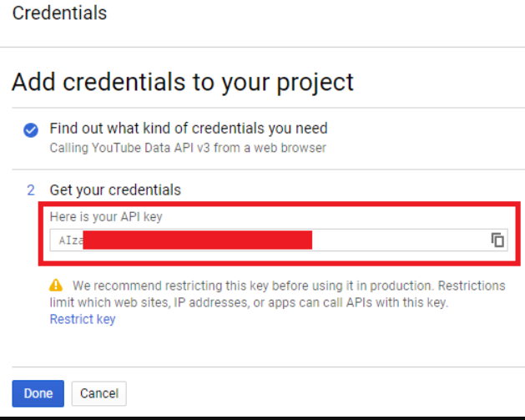The image size is (525, 420).
Task: Click the 'AIza' key prefix text
Action: click(70, 240)
